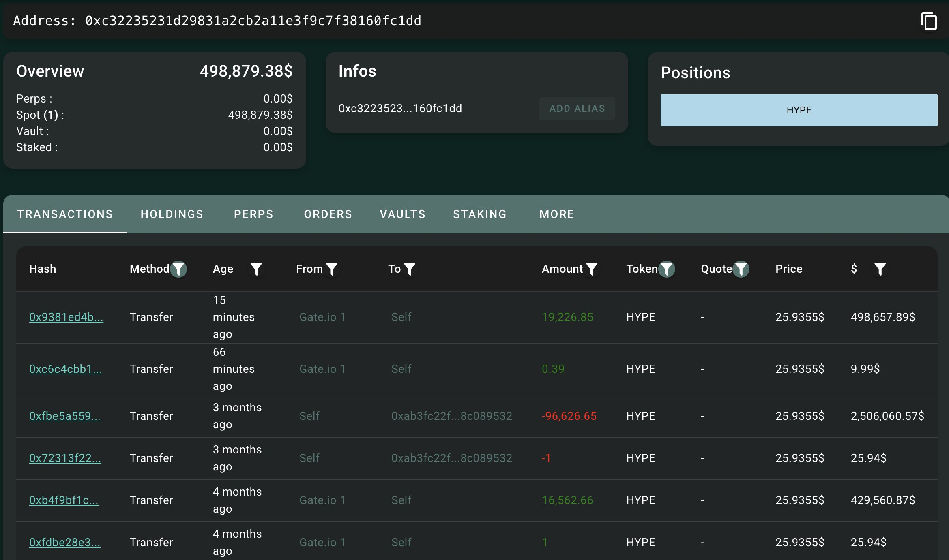Open transaction hash 0xfbe5a559
This screenshot has width=949, height=560.
[x=65, y=416]
